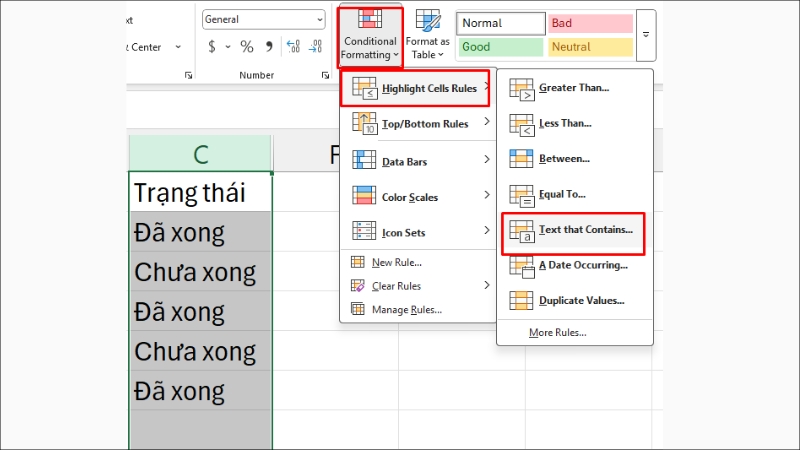This screenshot has width=800, height=450.
Task: Open Alignment group dialog launcher
Action: tap(188, 76)
